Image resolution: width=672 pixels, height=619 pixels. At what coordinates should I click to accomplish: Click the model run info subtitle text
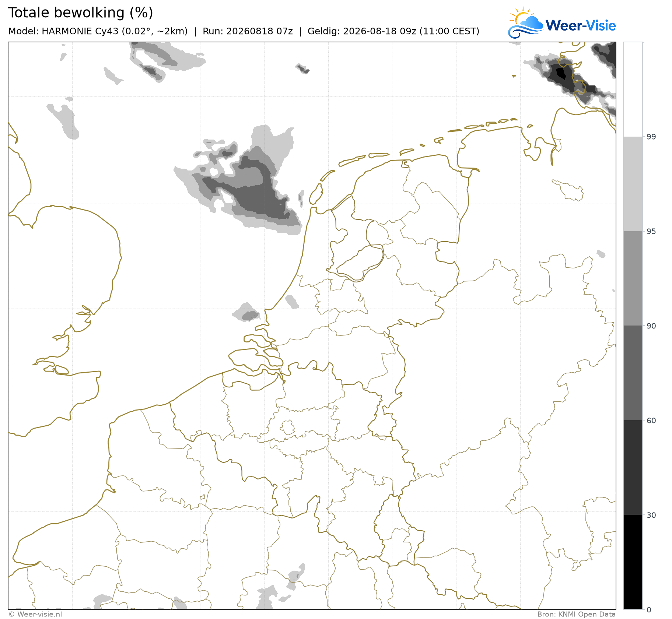pyautogui.click(x=244, y=31)
